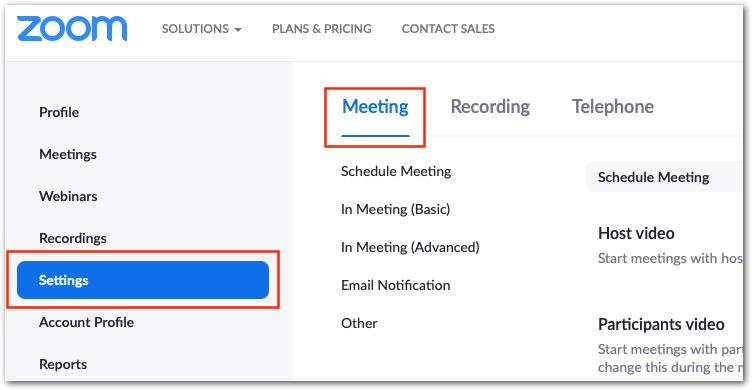This screenshot has width=752, height=390.
Task: Jump to In Meeting (Basic) section
Action: pyautogui.click(x=396, y=209)
